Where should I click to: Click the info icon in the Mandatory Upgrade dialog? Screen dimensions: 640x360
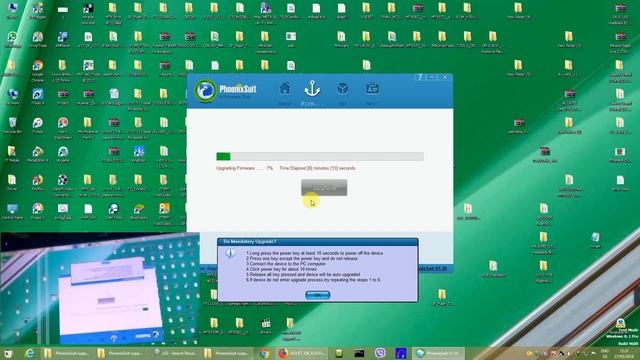[230, 253]
